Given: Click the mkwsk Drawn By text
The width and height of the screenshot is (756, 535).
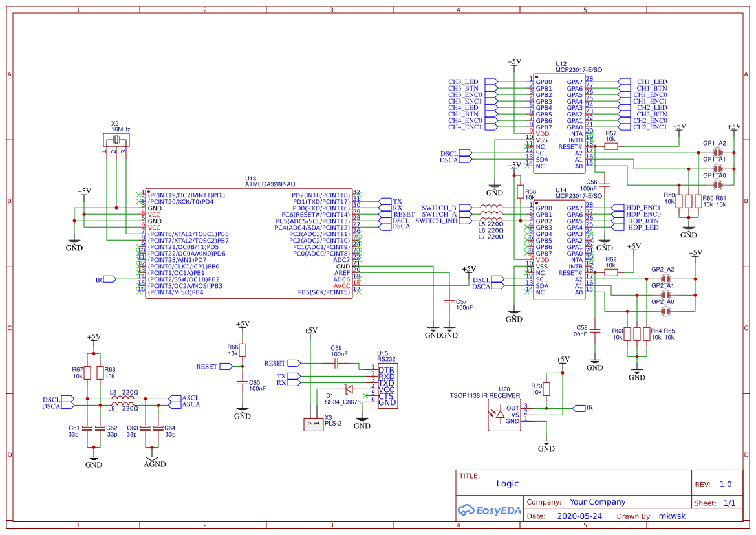Looking at the screenshot, I should point(673,516).
